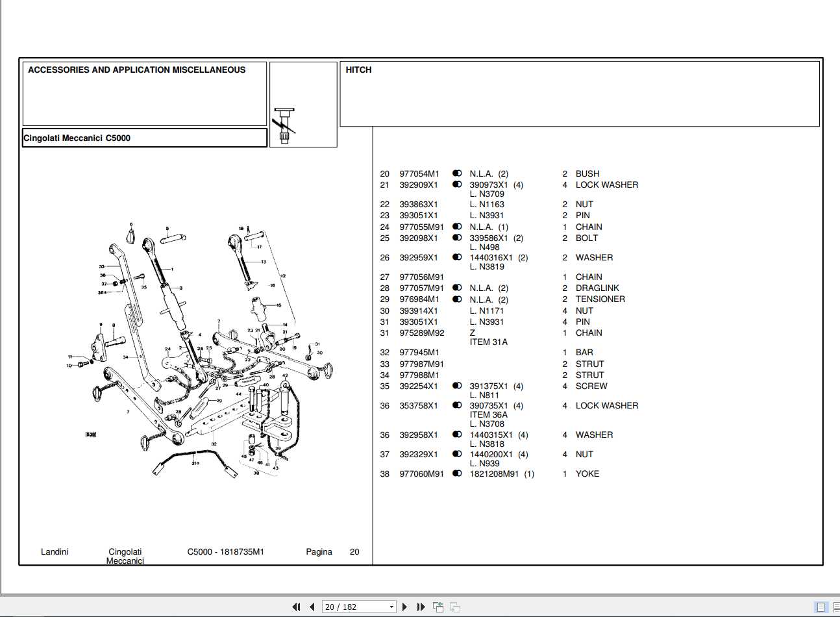Click the Landini footer label
840x617 pixels.
coord(55,551)
